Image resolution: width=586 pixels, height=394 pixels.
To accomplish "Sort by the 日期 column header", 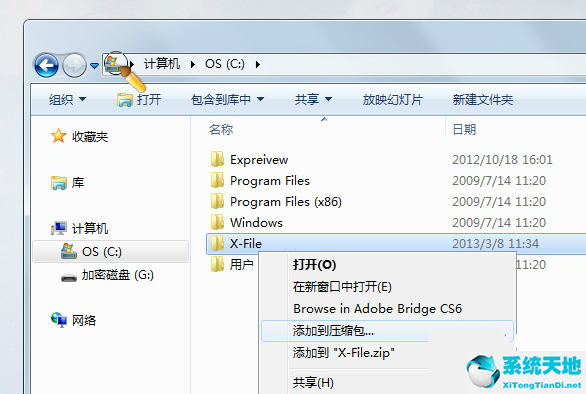I will point(464,130).
